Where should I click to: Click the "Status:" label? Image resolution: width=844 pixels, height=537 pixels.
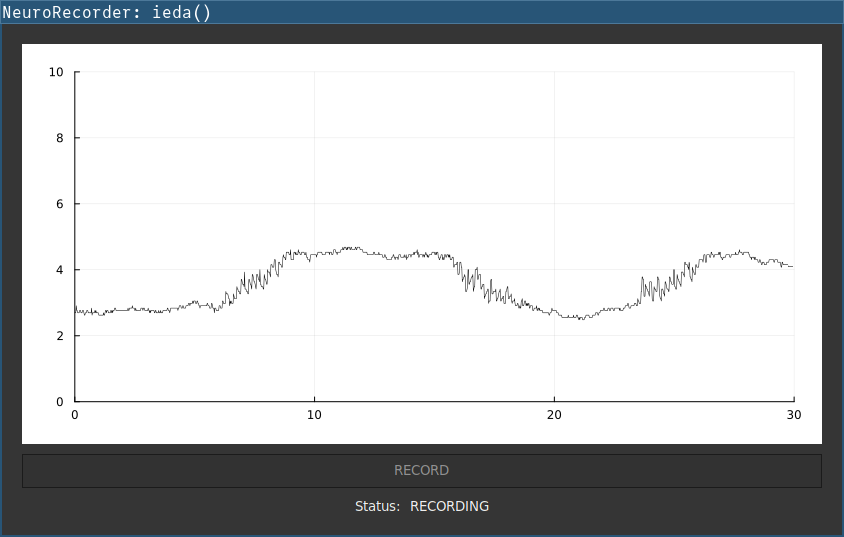(377, 507)
